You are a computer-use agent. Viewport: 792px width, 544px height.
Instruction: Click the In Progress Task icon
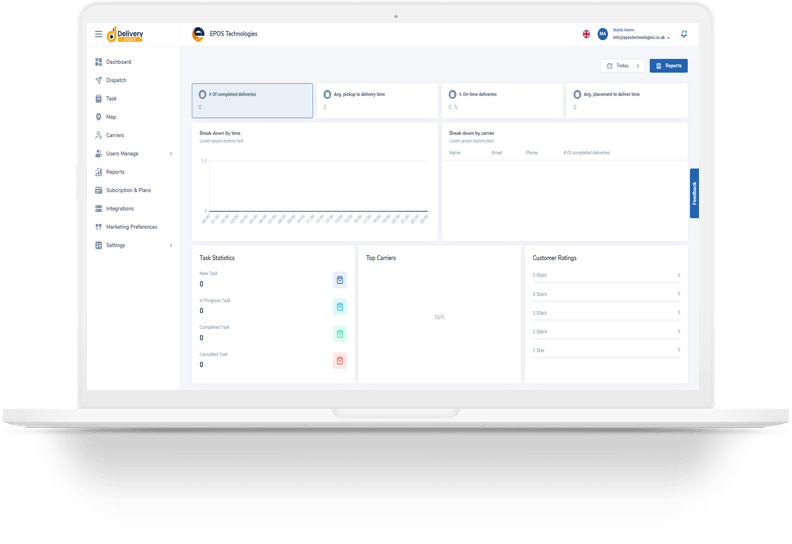(339, 307)
